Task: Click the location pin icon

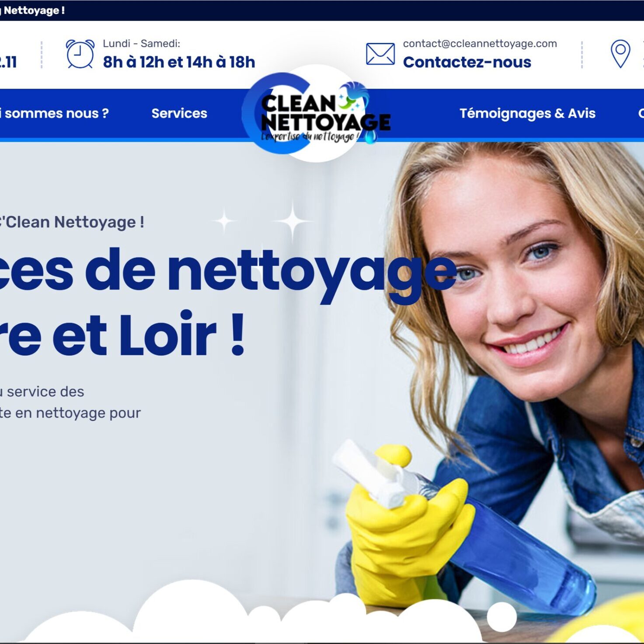Action: point(620,54)
